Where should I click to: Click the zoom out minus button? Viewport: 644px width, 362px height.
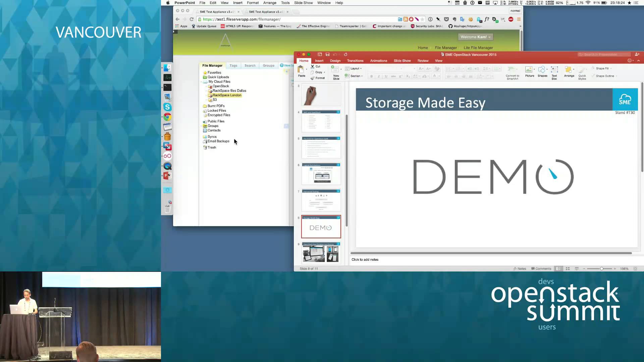tap(584, 268)
